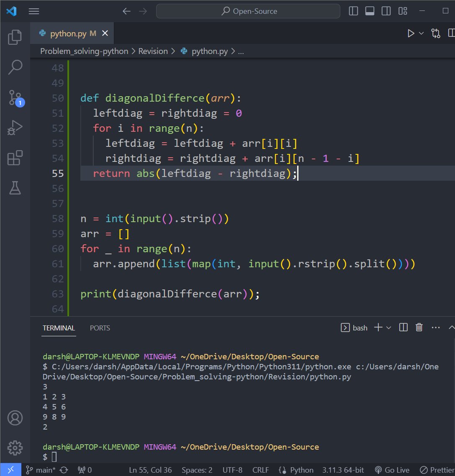
Task: Change the UTF-8 encoding setting
Action: coord(232,470)
